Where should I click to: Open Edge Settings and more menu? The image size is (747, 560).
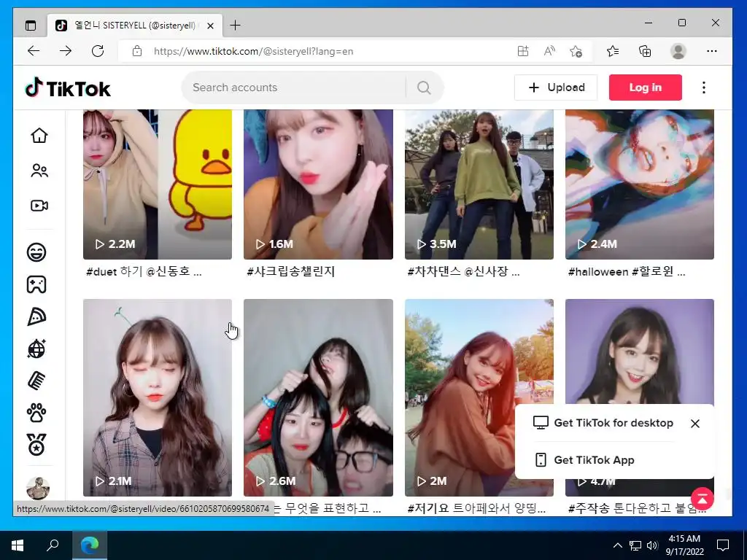[712, 51]
